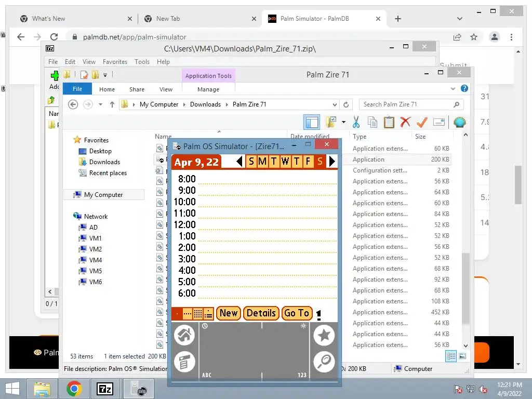Tap the 10:00 time slot line

[x=268, y=202]
